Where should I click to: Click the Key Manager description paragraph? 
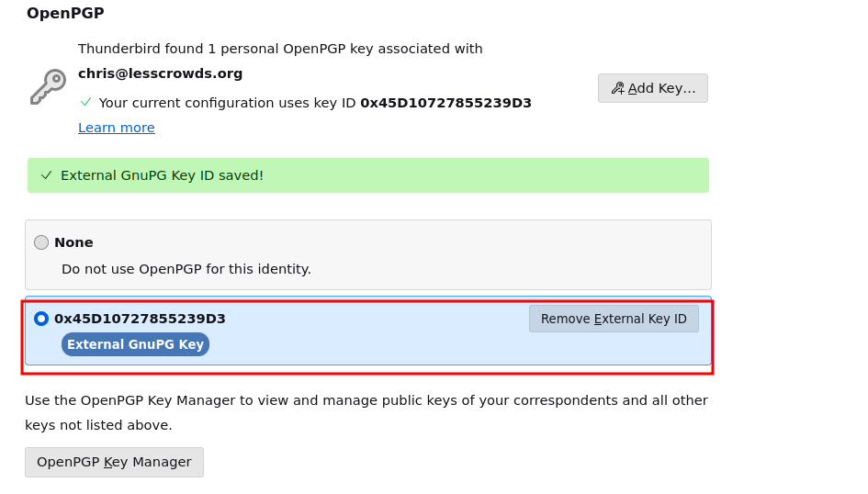366,412
